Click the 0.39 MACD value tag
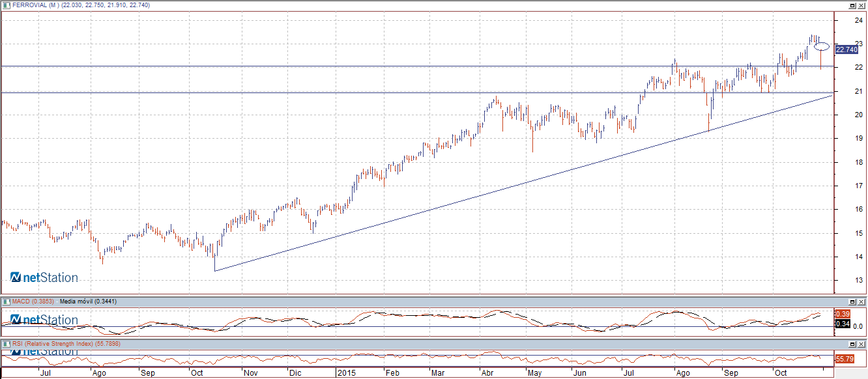This screenshot has width=868, height=379. pyautogui.click(x=841, y=315)
